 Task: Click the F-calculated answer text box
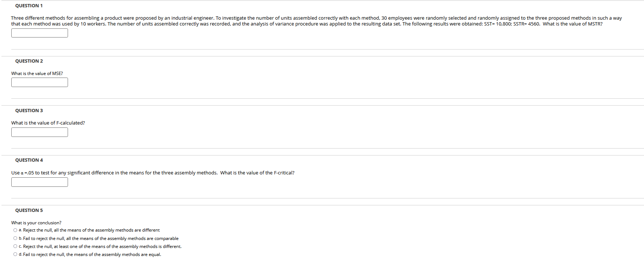pyautogui.click(x=40, y=132)
